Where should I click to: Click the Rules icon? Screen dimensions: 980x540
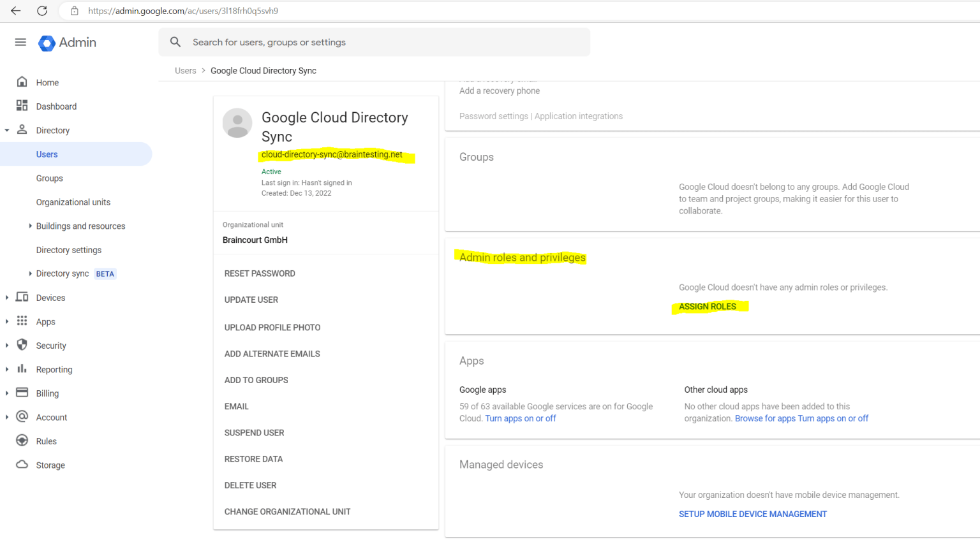point(22,441)
